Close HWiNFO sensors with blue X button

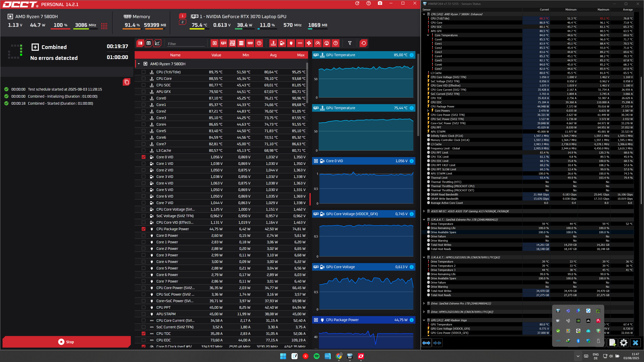[635, 343]
